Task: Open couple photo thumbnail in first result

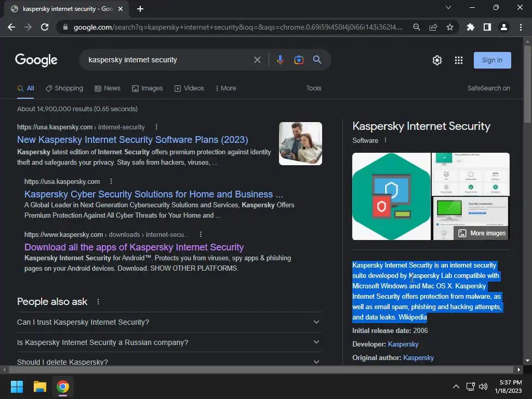Action: (300, 143)
